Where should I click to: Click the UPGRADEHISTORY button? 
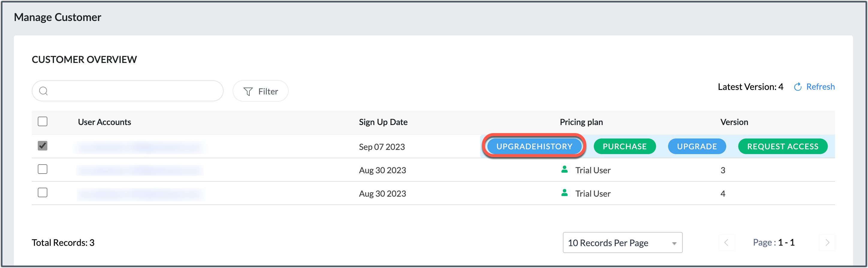point(534,146)
